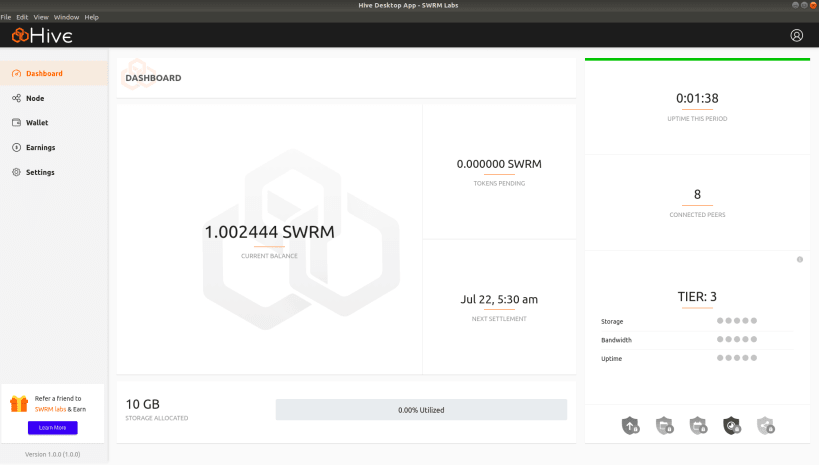819x465 pixels.
Task: Click the 0:01:38 uptime value
Action: pyautogui.click(x=697, y=98)
